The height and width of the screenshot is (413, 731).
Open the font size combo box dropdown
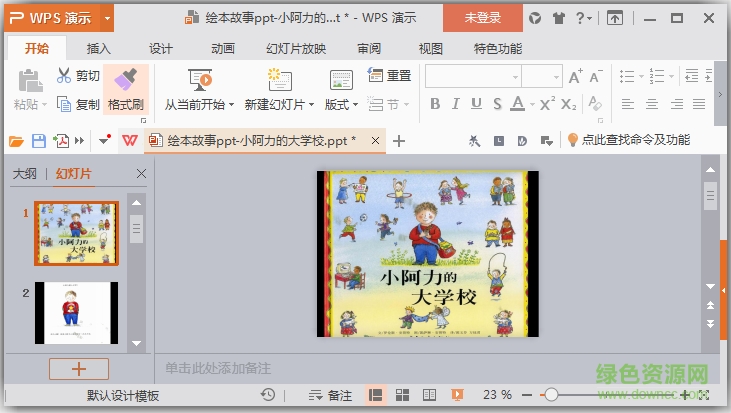pyautogui.click(x=556, y=77)
